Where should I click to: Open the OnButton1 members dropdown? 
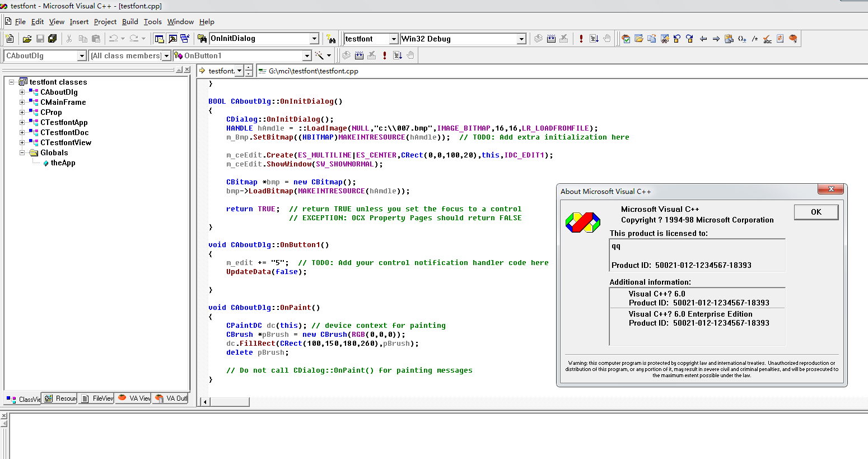306,55
